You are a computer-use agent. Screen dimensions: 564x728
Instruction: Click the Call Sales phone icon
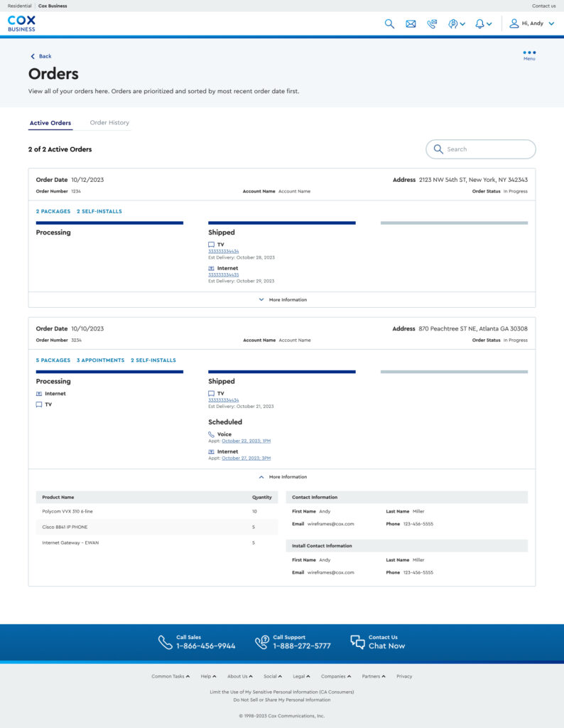tap(166, 642)
